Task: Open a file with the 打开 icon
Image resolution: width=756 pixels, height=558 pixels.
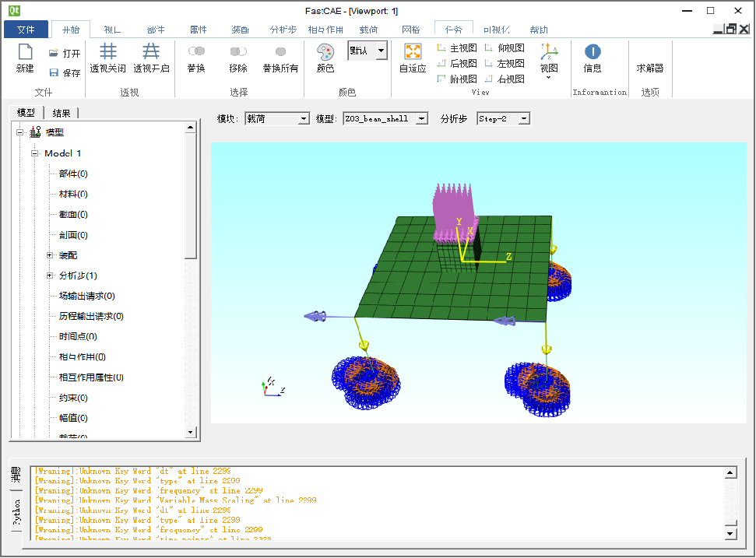Action: coord(64,54)
